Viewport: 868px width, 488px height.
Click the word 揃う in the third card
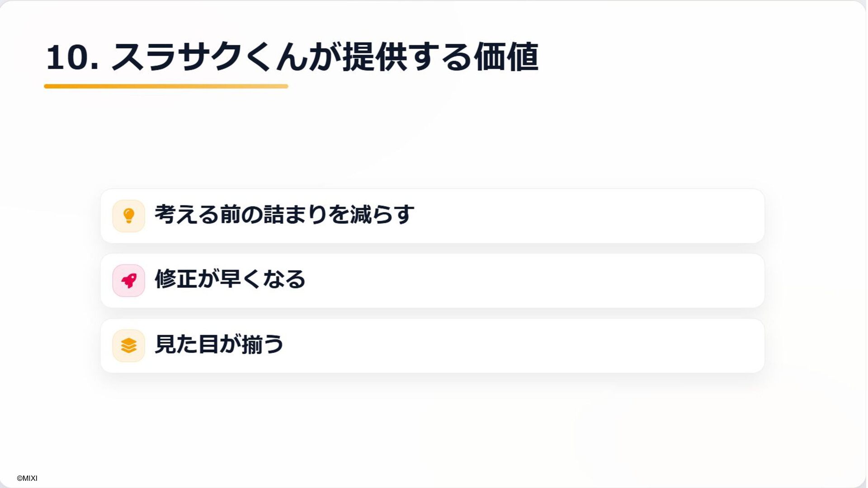[262, 344]
